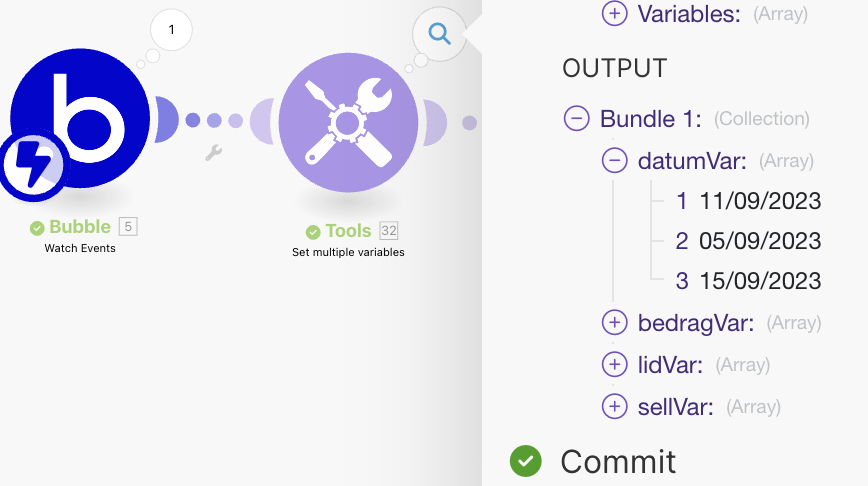The image size is (868, 486).
Task: Click the small wrench on the connector
Action: pos(213,153)
